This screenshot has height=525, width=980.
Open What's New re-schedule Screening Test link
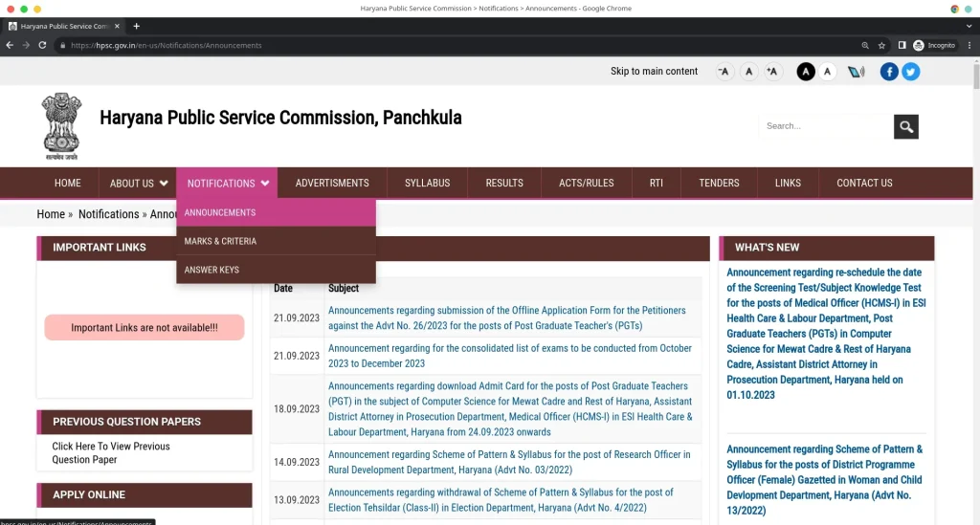pos(826,334)
